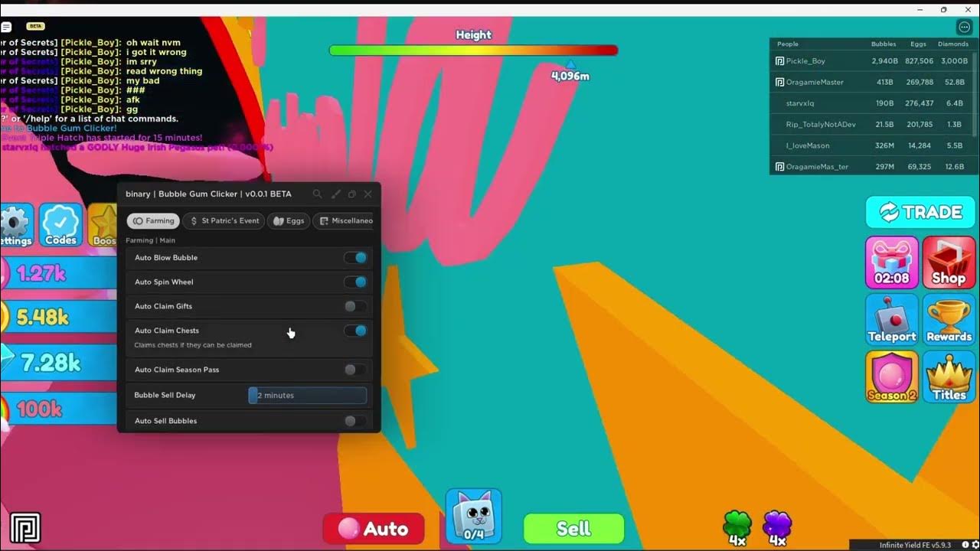Select Rip_TotalyNotADev in the leaderboard
980x551 pixels.
click(874, 124)
